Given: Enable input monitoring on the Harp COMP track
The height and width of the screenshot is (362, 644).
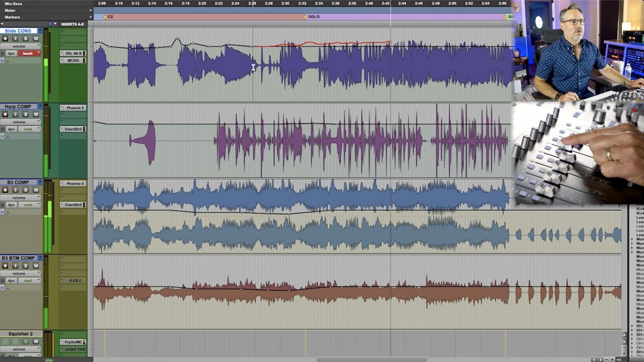Looking at the screenshot, I should click(15, 114).
